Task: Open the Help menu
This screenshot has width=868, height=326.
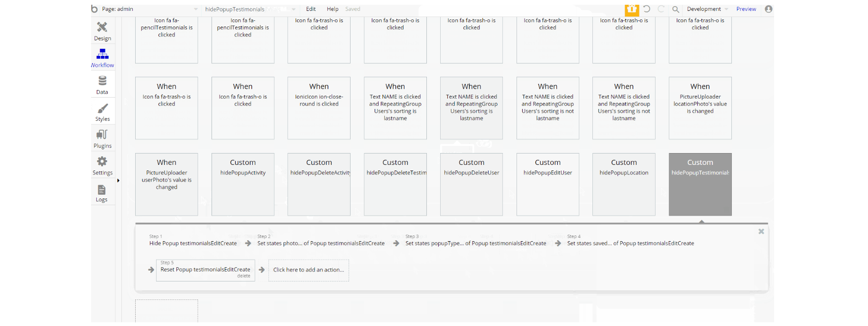Action: pos(332,9)
